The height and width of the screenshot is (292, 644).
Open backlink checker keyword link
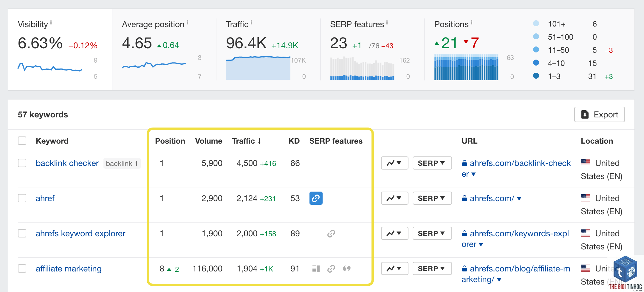(67, 163)
